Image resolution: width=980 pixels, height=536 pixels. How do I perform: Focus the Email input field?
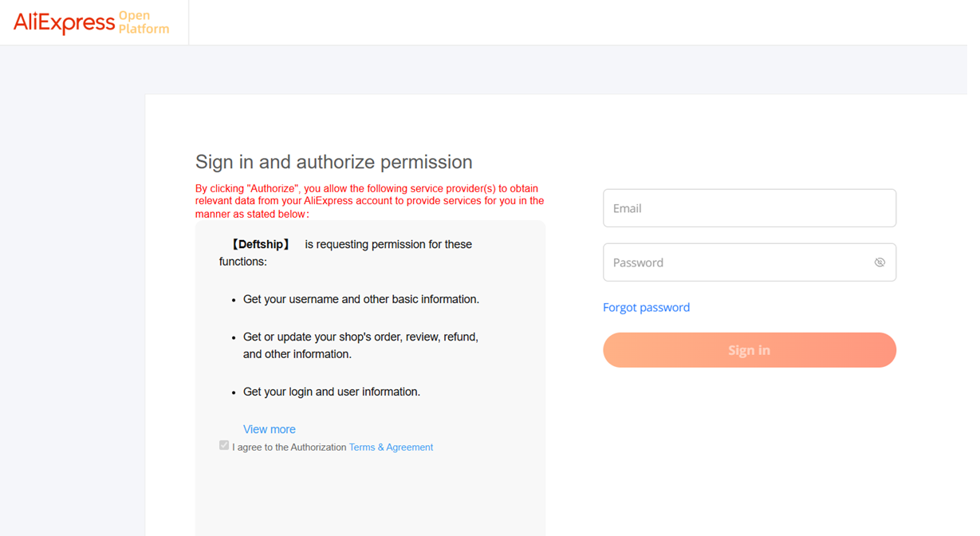(x=718, y=208)
